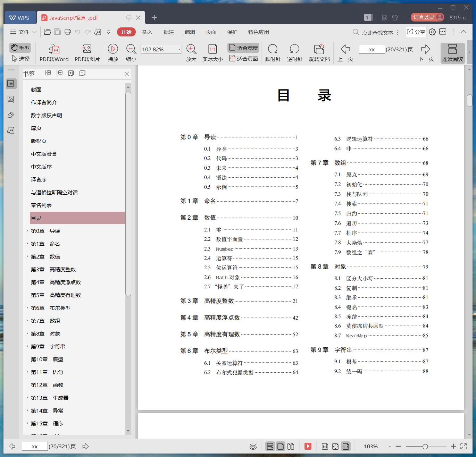476x457 pixels.
Task: Switch to 批注 ribbon tab
Action: coord(169,32)
